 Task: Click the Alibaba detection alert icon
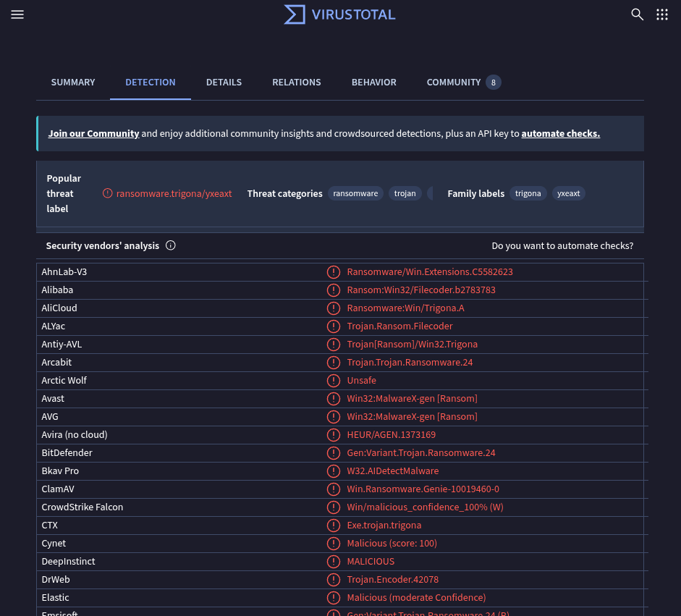pos(334,290)
